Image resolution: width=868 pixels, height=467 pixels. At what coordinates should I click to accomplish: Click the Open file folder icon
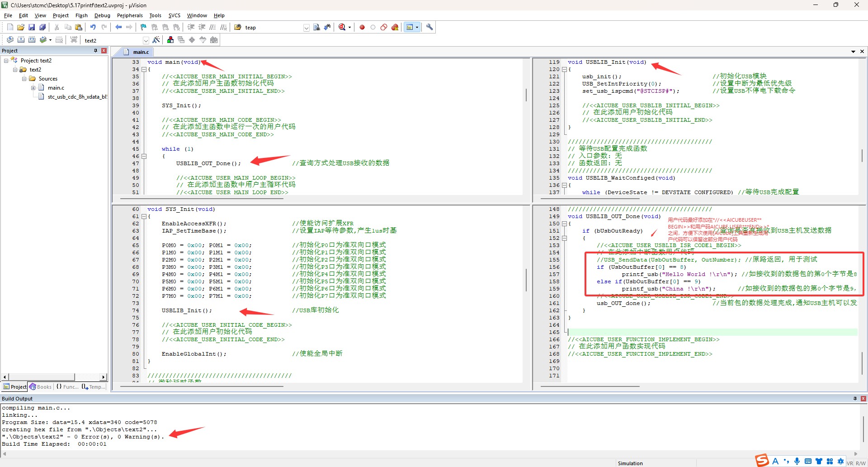pos(21,27)
